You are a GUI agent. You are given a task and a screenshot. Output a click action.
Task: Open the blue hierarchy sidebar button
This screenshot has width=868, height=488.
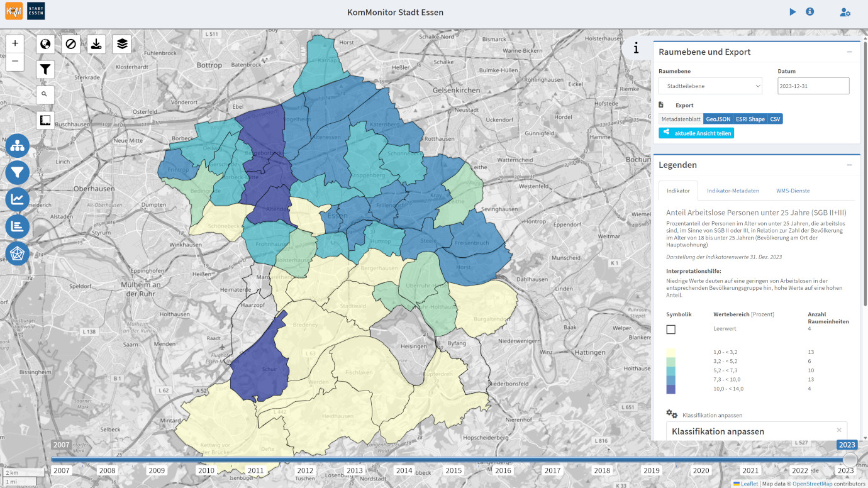coord(18,146)
